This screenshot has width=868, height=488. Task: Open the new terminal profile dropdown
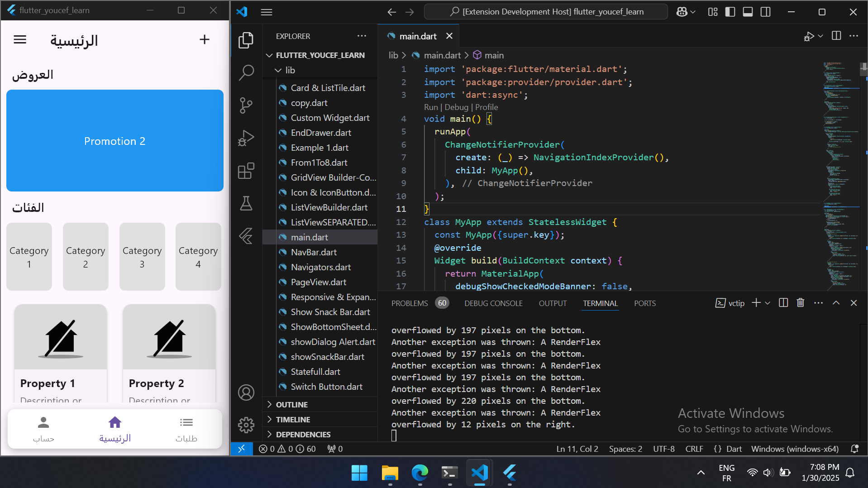(768, 303)
